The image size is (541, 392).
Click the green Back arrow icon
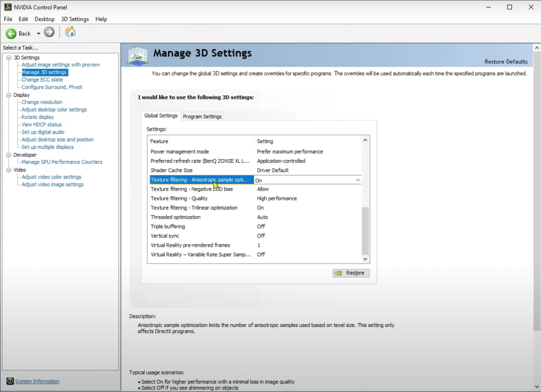pyautogui.click(x=11, y=33)
